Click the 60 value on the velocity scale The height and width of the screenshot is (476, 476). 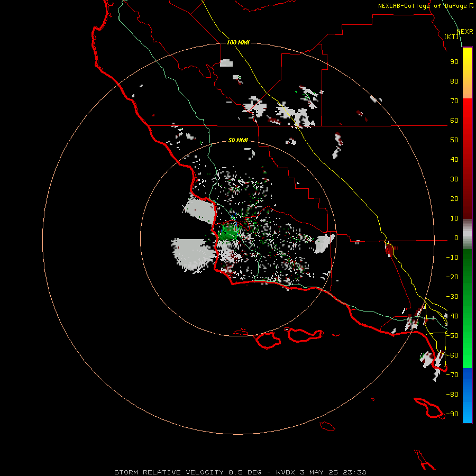(x=454, y=121)
